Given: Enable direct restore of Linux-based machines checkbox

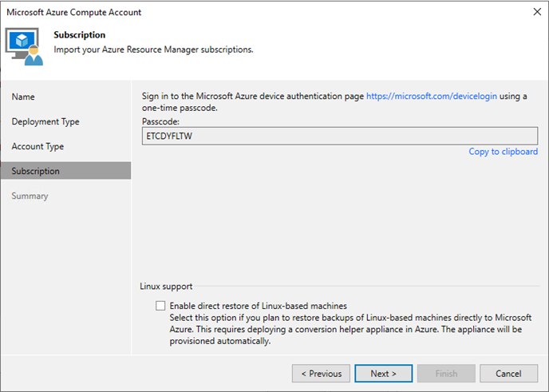Looking at the screenshot, I should click(160, 306).
